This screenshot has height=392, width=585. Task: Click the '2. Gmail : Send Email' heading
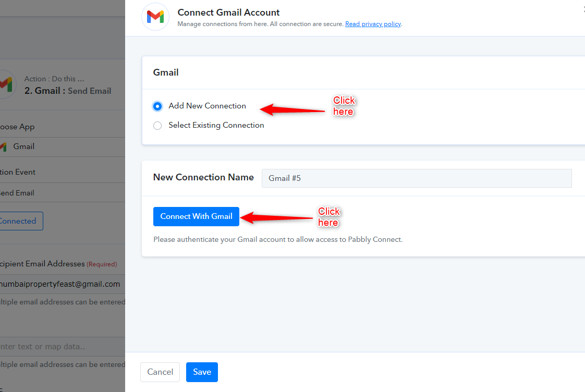coord(68,91)
